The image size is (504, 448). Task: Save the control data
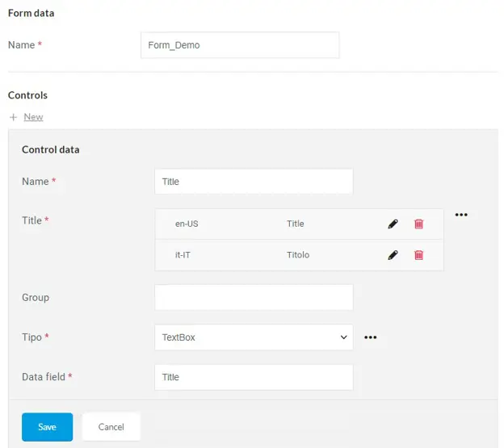47,427
